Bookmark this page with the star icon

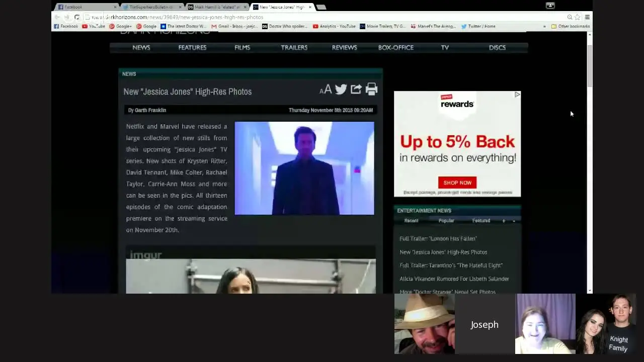coord(578,17)
